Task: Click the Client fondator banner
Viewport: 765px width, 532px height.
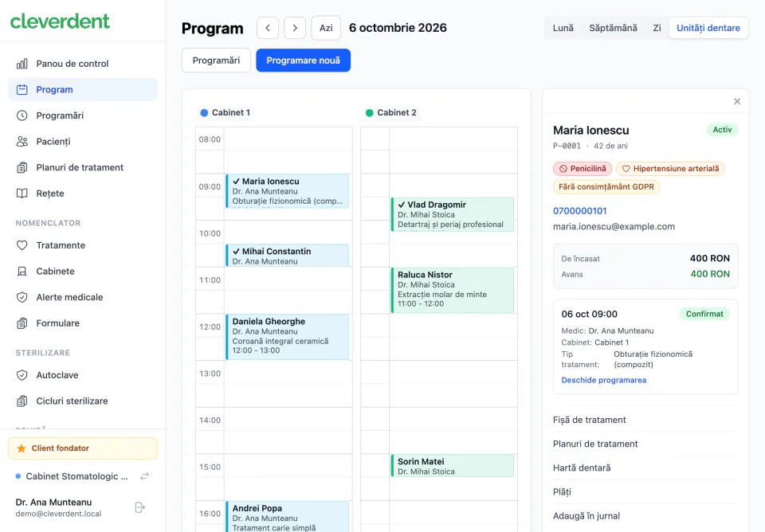Action: (x=82, y=448)
